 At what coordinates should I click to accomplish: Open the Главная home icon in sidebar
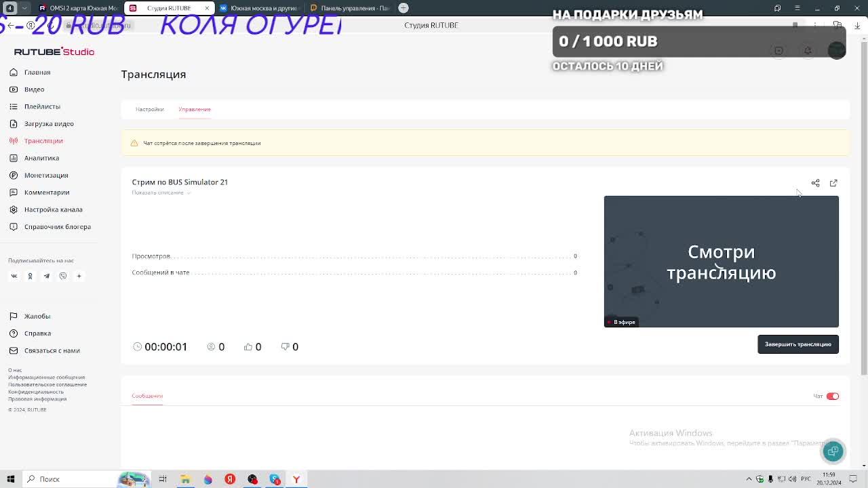click(x=14, y=72)
